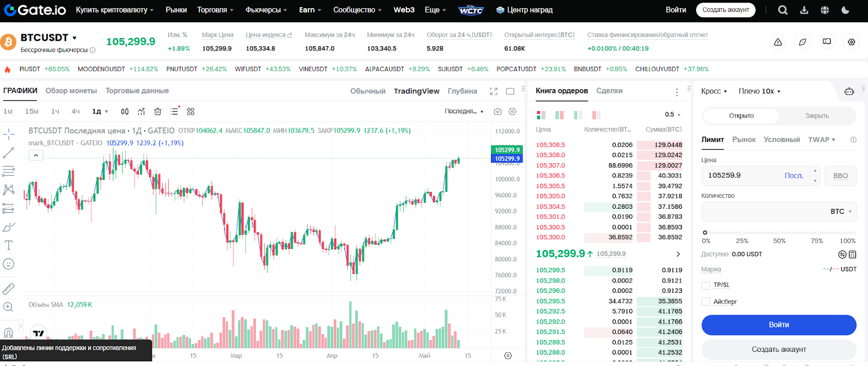Open the Последняя price type dropdown
Image resolution: width=868 pixels, height=366 pixels.
464,111
